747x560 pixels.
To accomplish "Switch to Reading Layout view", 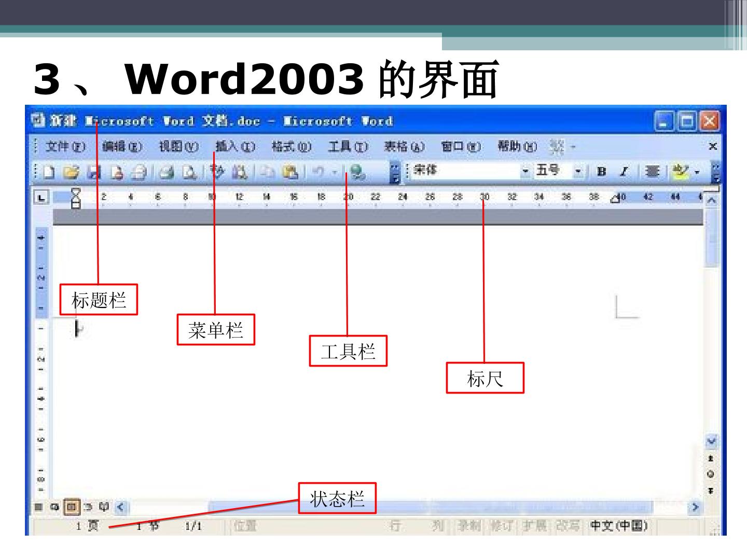I will click(104, 507).
